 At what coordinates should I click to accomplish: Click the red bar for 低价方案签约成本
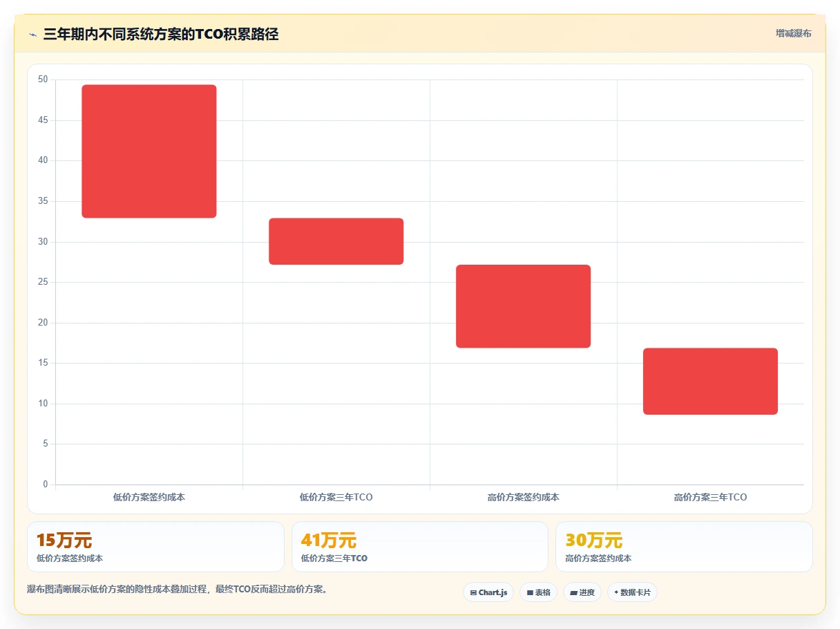point(149,151)
